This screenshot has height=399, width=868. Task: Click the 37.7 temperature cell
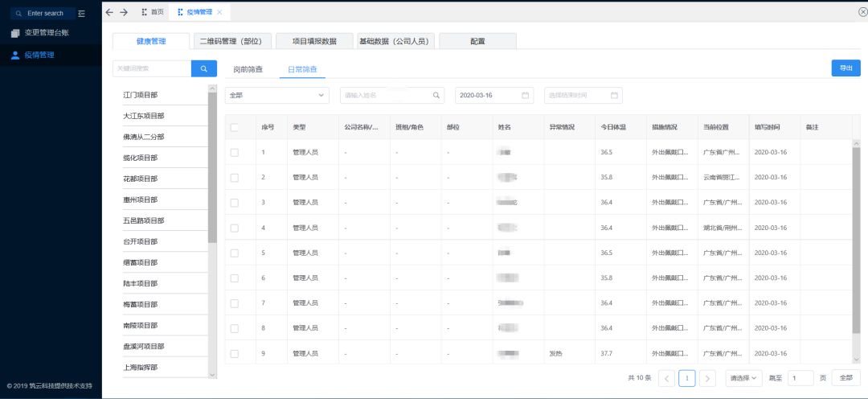tap(620, 354)
